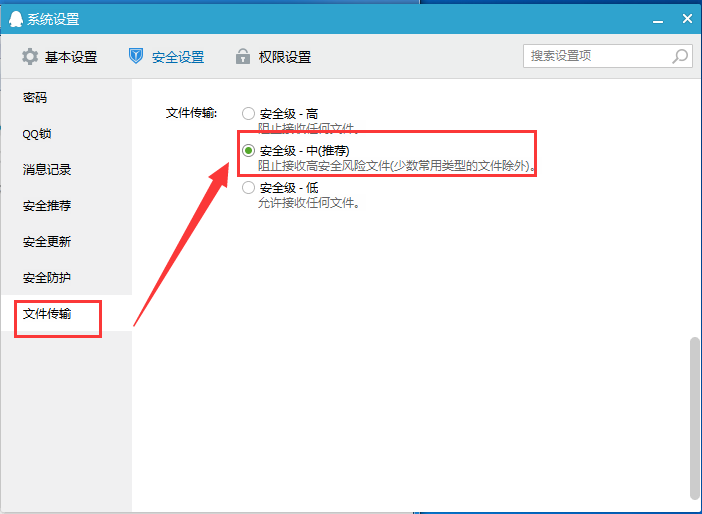
Task: Click the text 允许接收任何文件。
Action: (x=309, y=203)
